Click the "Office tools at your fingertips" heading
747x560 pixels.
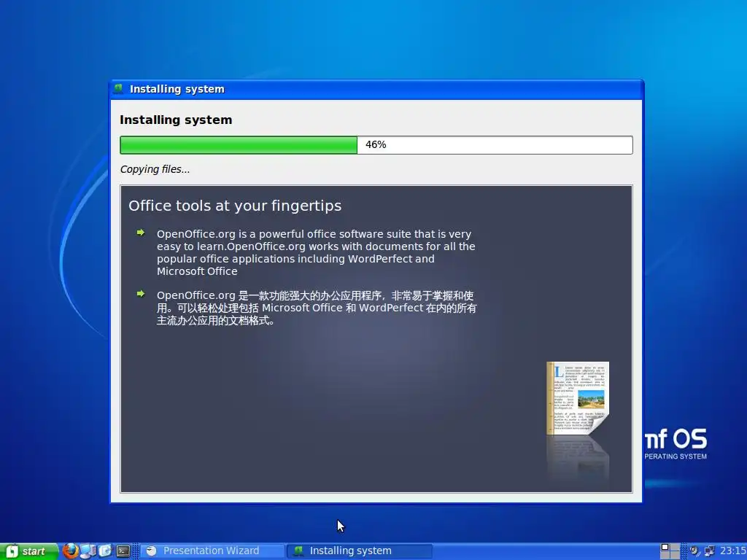[x=235, y=206]
